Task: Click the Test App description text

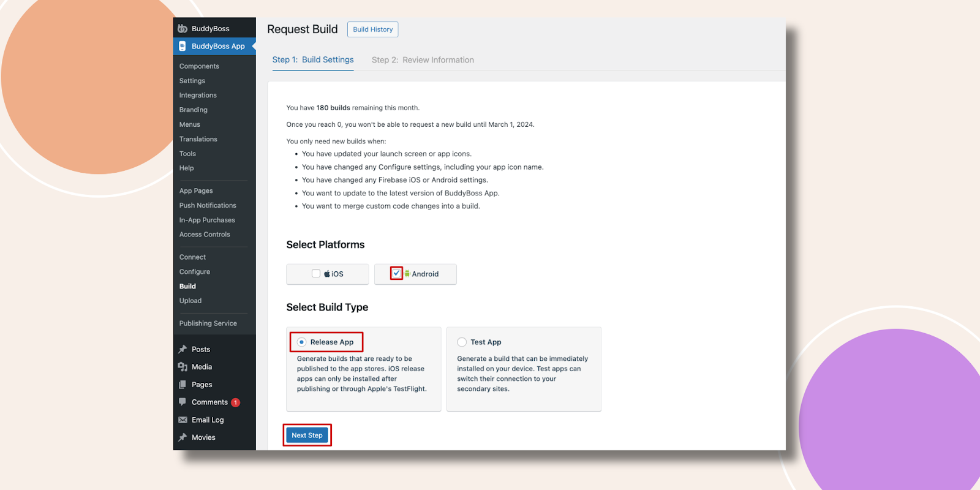Action: [522, 374]
